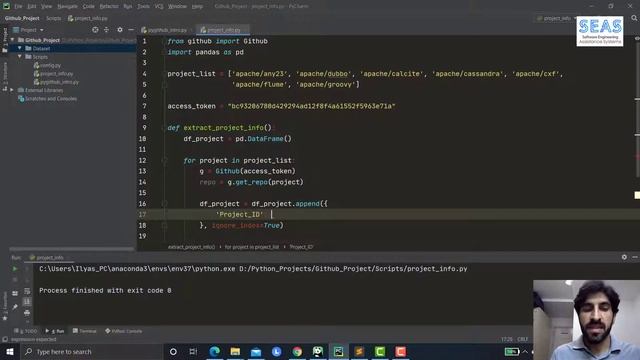The image size is (640, 360).
Task: Click extract_project_info() breadcrumb below editor
Action: (x=191, y=247)
